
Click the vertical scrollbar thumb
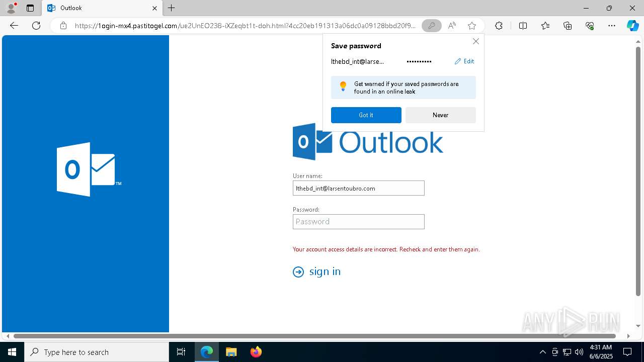pyautogui.click(x=638, y=171)
